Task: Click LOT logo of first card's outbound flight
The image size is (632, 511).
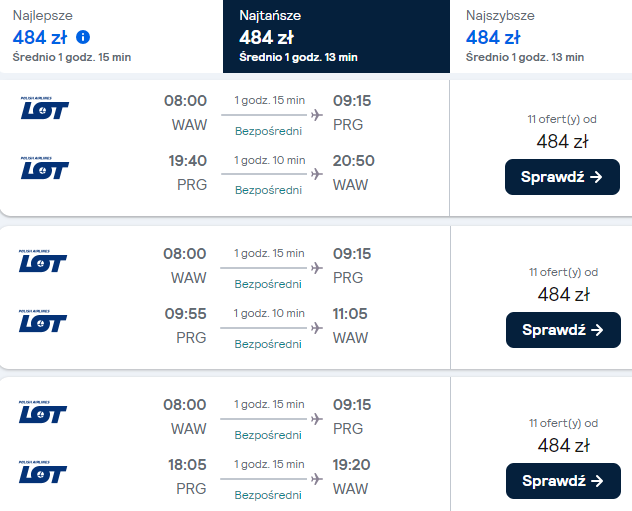Action: [x=43, y=110]
